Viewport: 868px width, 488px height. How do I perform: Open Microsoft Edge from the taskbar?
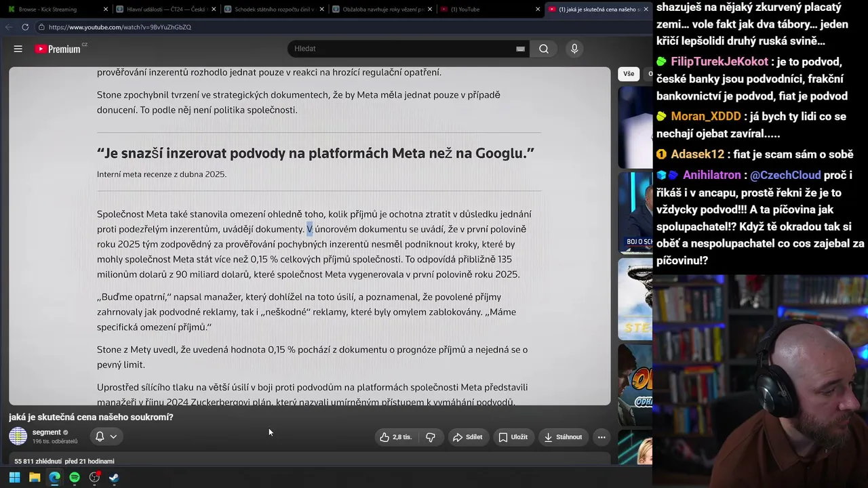[54, 477]
